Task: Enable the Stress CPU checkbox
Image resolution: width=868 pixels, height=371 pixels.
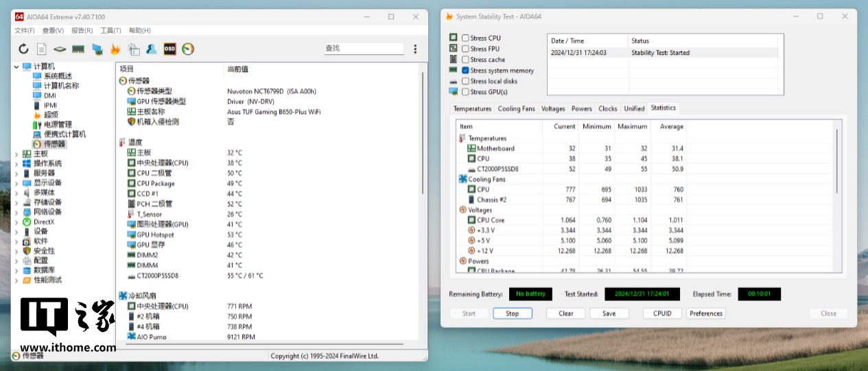Action: (466, 38)
